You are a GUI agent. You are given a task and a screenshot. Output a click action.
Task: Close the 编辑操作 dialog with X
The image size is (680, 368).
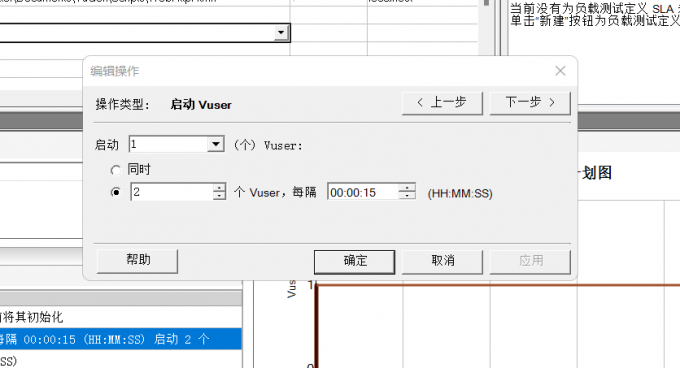coord(560,71)
